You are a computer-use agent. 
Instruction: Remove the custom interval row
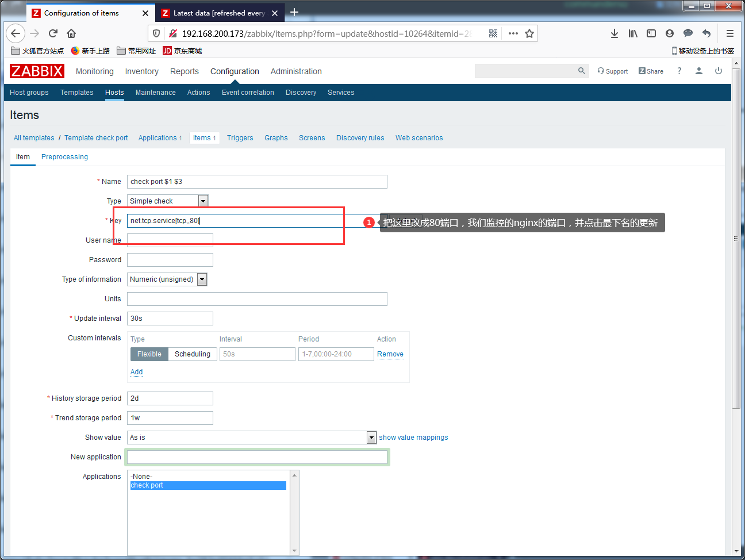(390, 354)
